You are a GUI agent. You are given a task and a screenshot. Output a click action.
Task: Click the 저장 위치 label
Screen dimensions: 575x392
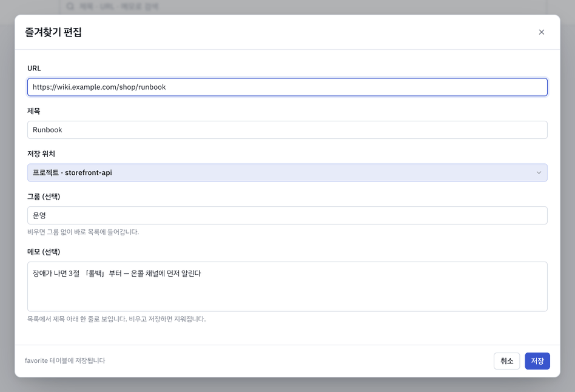41,154
